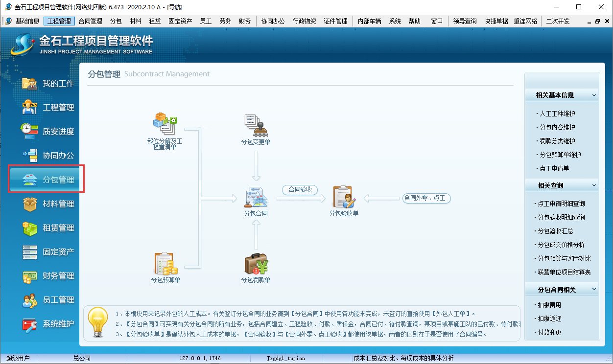Screen dimensions: 613x364
Task: Open the 分包 menu
Action: (x=116, y=21)
